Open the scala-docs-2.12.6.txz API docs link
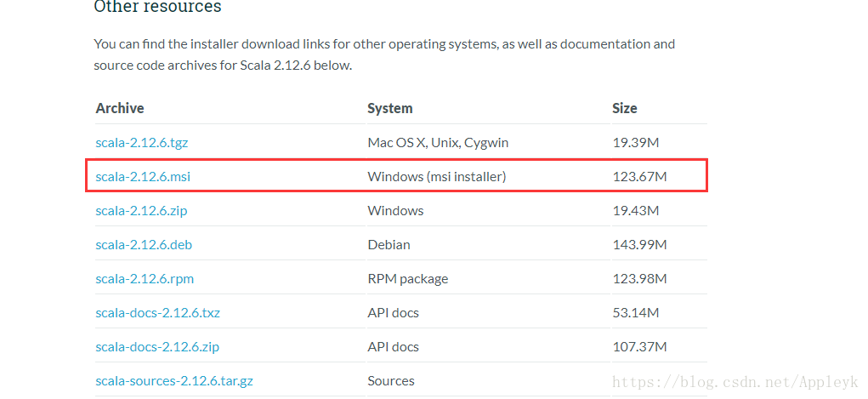The image size is (868, 399). 158,313
